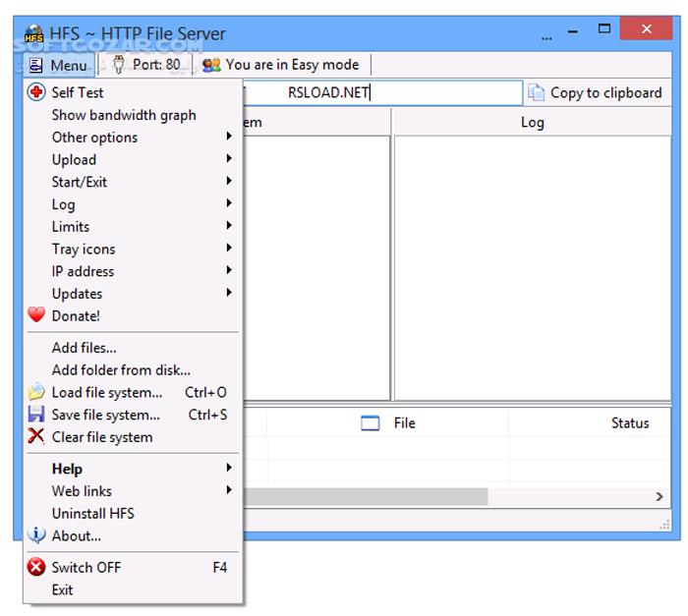Click the HFS application title bar icon
Screen dimensions: 688x616
[x=33, y=34]
